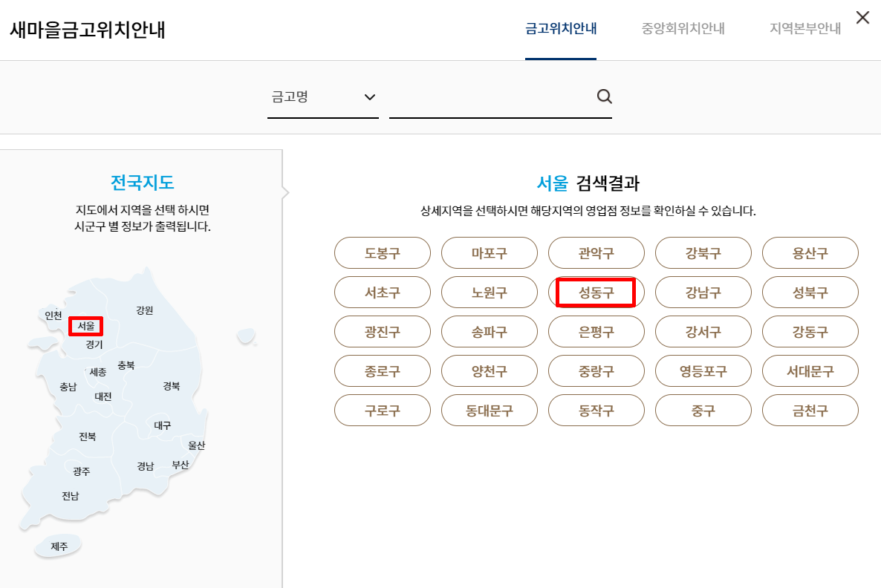Select 경북 region on the map
This screenshot has height=588, width=881.
(x=172, y=386)
